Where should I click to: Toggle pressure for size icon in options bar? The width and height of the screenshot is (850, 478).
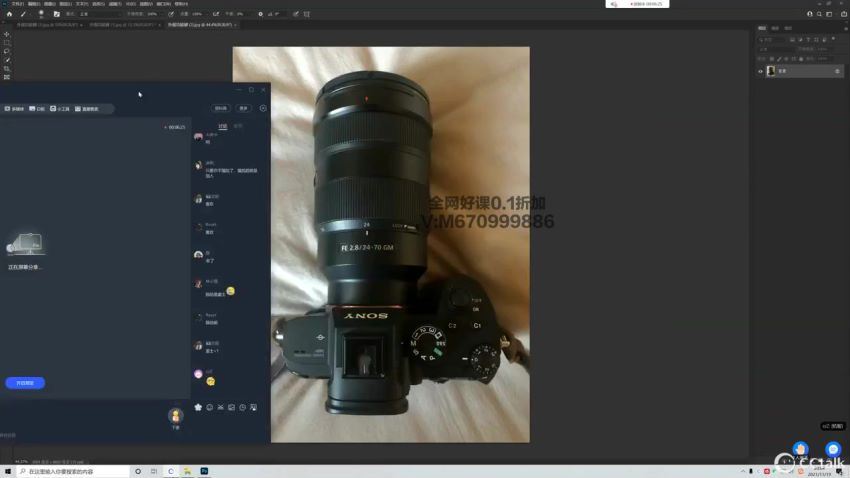[295, 14]
